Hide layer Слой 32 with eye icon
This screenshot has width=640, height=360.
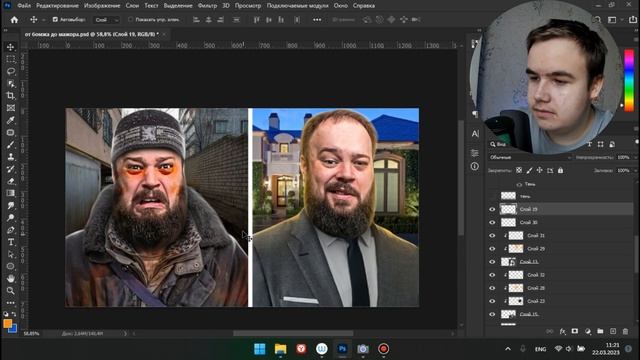pos(492,275)
